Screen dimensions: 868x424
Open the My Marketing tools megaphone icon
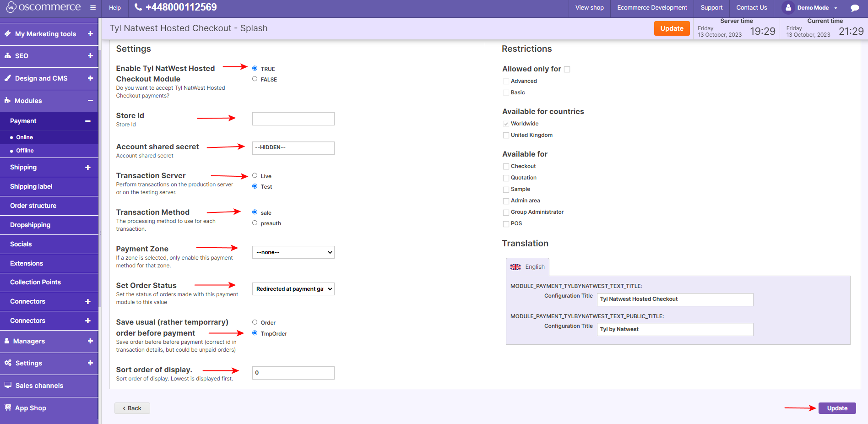coord(8,33)
